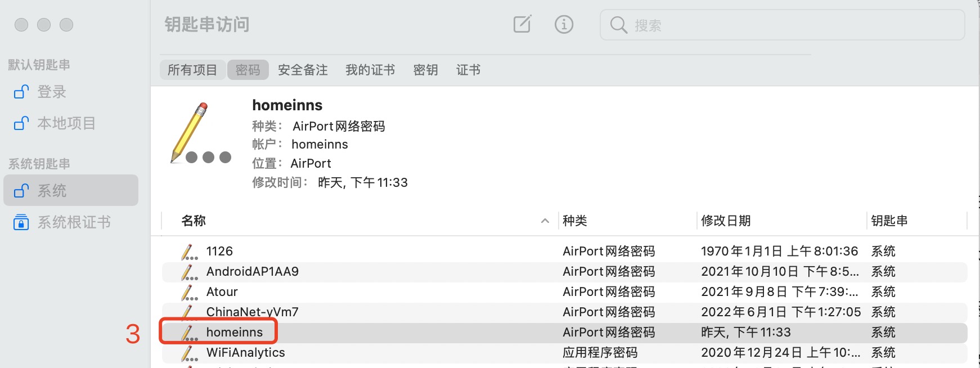Click the 2020年12月24日 date of WiFiAnalytics
The width and height of the screenshot is (980, 368).
pyautogui.click(x=781, y=352)
